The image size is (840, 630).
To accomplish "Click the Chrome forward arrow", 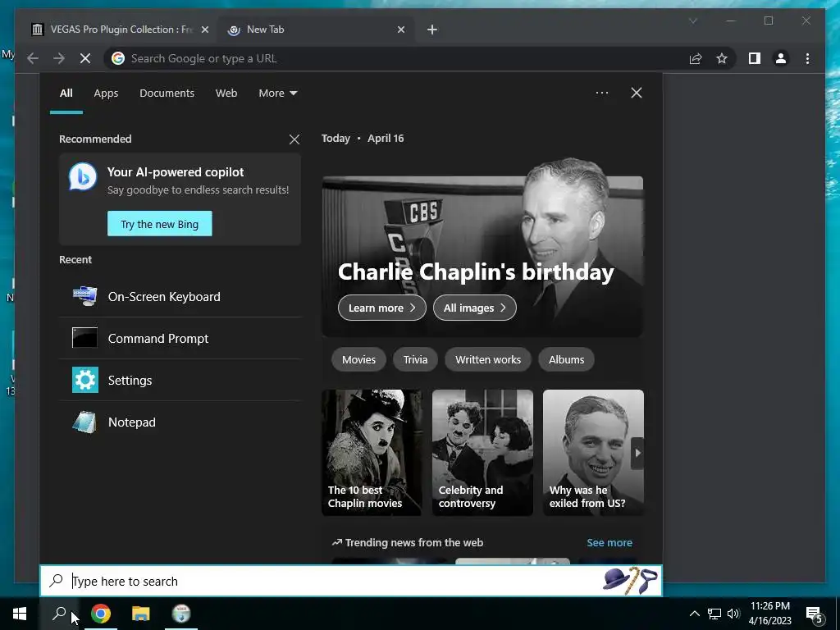I will [x=59, y=58].
